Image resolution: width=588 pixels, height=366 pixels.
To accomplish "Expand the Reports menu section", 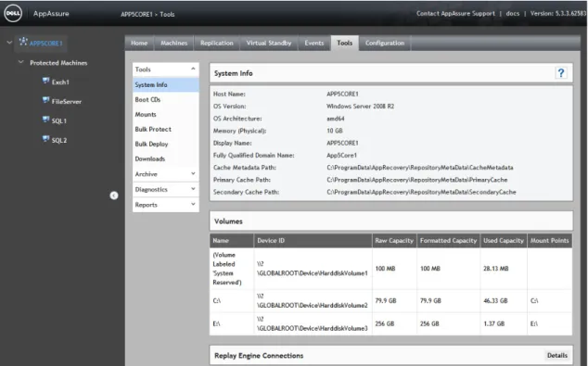I will pyautogui.click(x=193, y=205).
